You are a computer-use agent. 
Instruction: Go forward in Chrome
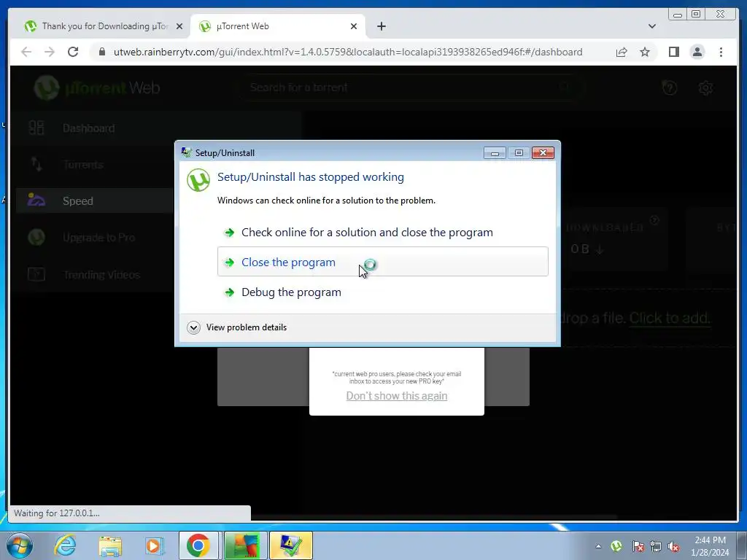[x=50, y=52]
